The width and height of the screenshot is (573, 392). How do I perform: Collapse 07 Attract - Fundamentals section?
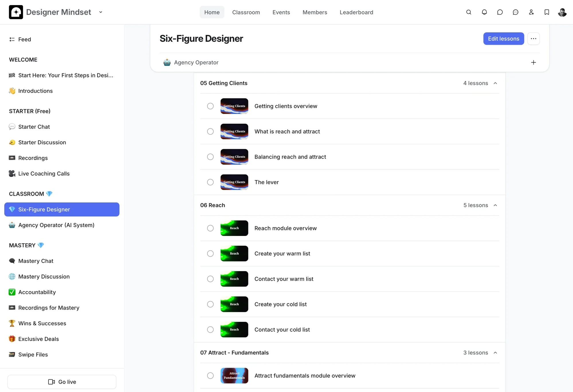point(495,353)
